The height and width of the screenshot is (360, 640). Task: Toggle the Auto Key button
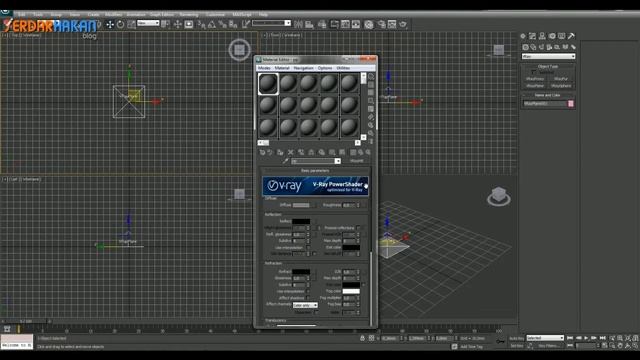517,338
